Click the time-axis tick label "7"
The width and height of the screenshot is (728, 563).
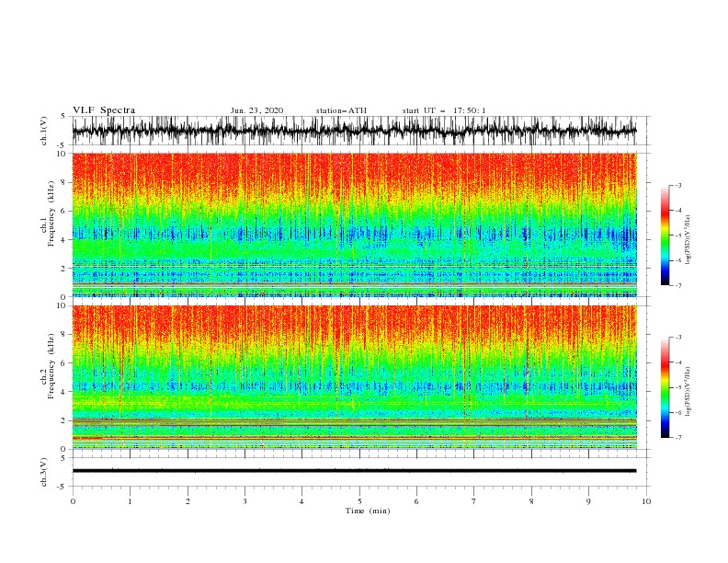click(474, 501)
